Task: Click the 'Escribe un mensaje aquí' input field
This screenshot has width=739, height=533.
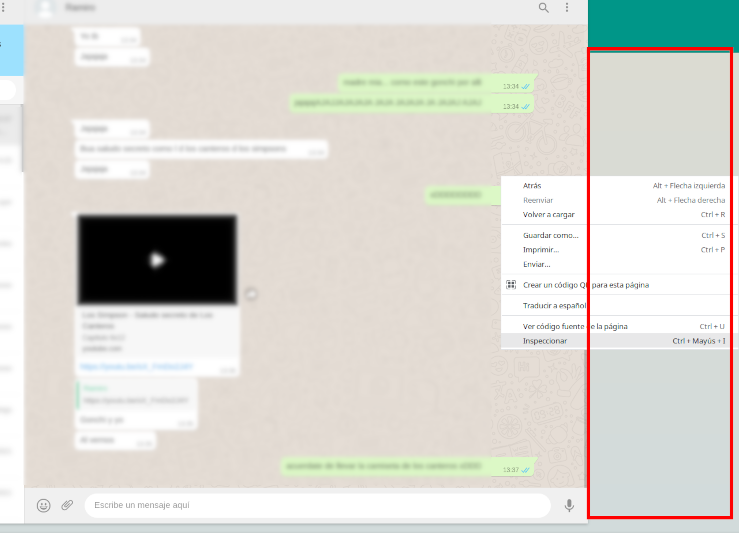Action: (316, 506)
